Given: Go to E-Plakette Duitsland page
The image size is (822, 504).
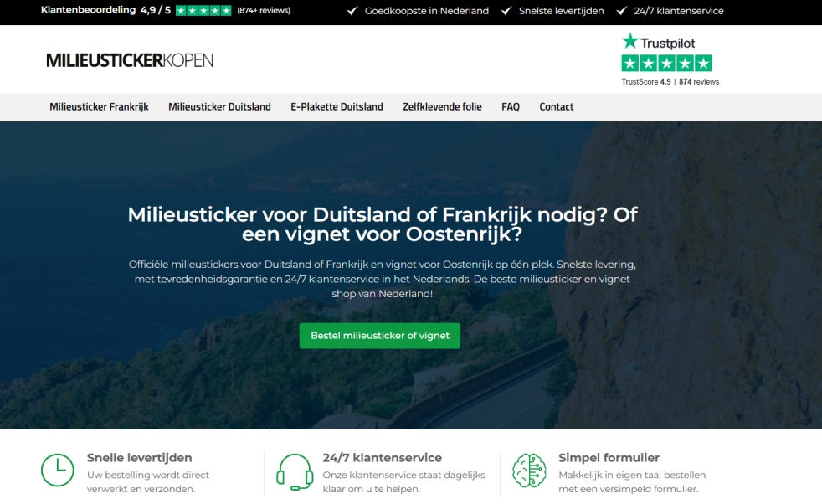Looking at the screenshot, I should click(x=337, y=107).
